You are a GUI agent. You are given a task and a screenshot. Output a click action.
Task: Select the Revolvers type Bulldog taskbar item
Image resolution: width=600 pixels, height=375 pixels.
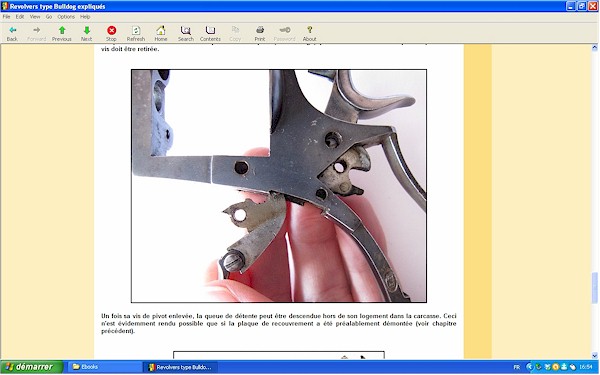coord(180,367)
